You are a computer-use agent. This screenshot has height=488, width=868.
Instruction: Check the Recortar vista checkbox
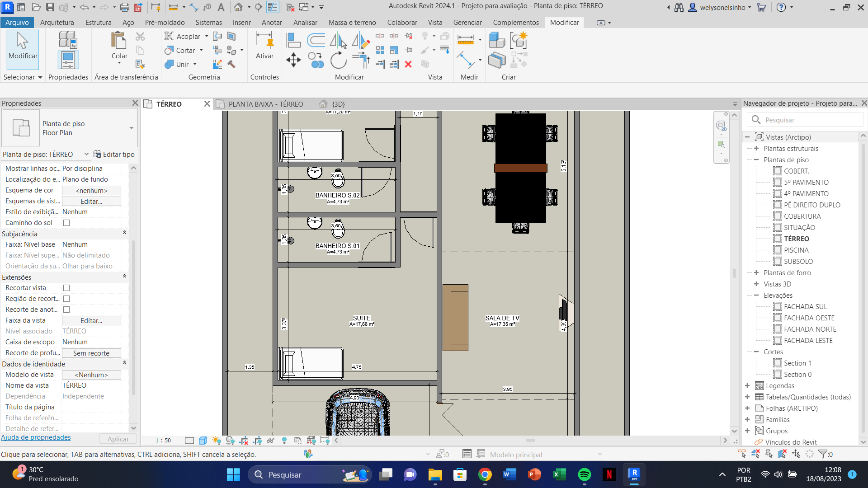pos(66,288)
